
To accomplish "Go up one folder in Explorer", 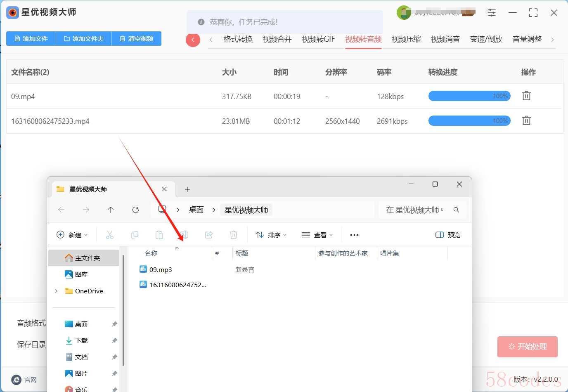I will (111, 210).
